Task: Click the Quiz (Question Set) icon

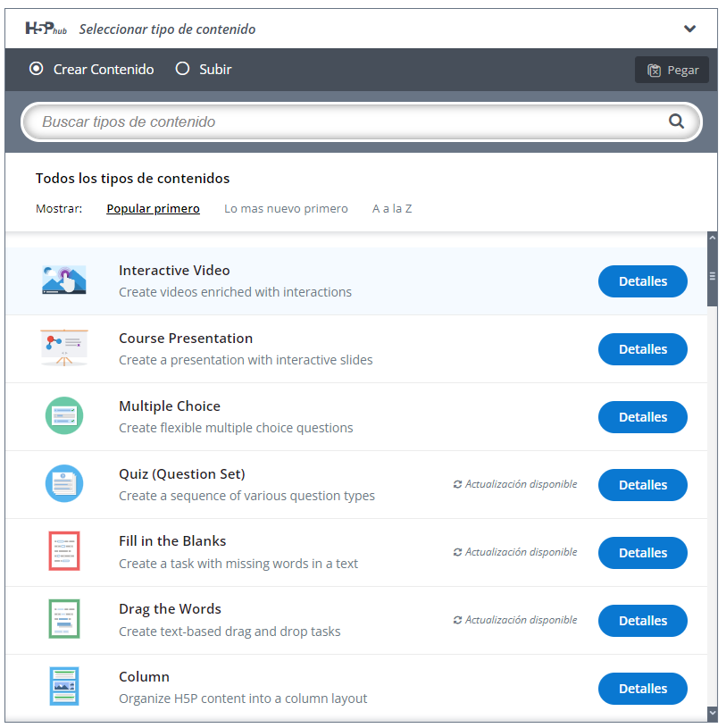Action: click(x=63, y=484)
